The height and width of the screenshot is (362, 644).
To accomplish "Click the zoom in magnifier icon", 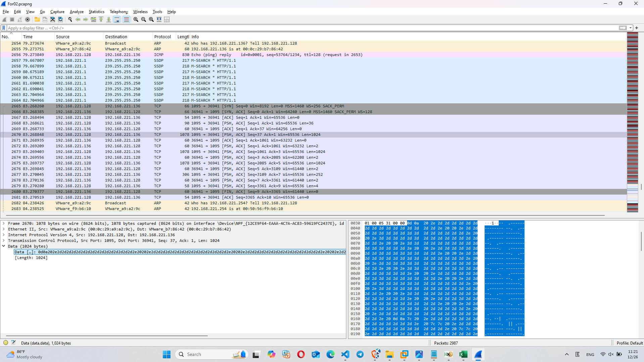I will tap(136, 19).
